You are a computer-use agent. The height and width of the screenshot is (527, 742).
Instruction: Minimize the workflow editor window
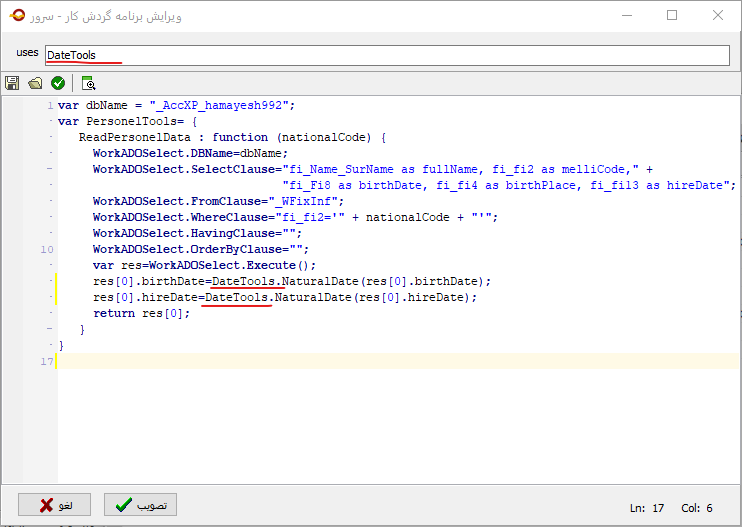click(x=627, y=16)
